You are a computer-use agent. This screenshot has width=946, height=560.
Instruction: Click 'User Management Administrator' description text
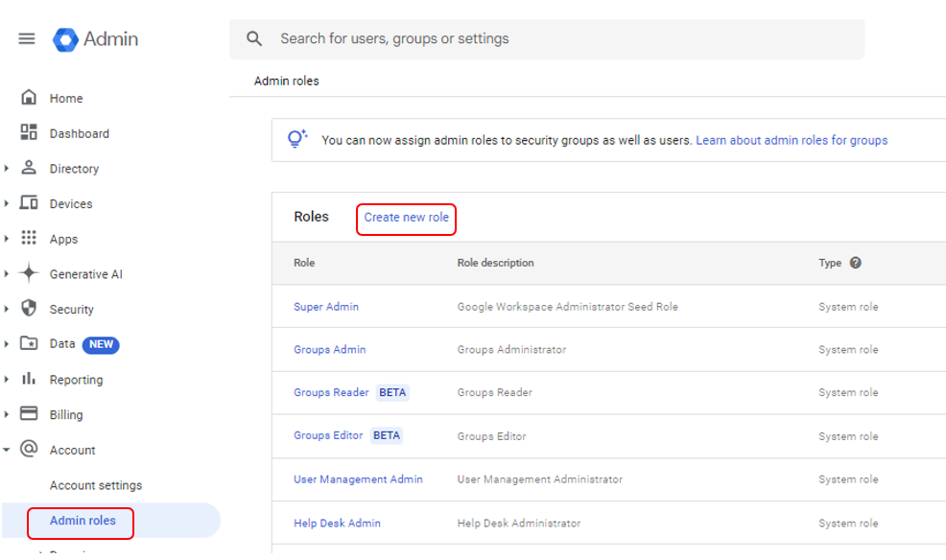(540, 479)
